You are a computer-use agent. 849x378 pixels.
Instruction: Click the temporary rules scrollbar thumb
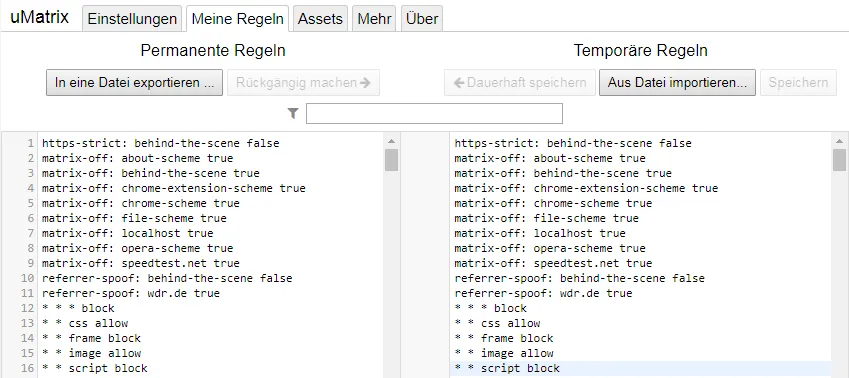839,160
